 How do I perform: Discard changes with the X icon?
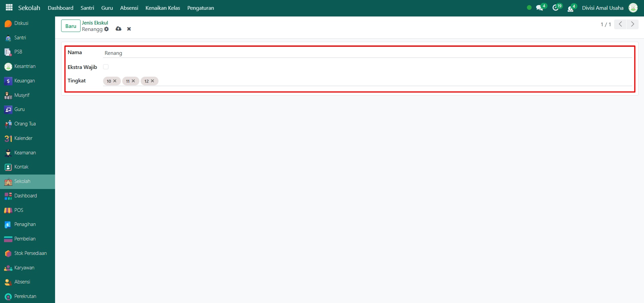pyautogui.click(x=129, y=29)
